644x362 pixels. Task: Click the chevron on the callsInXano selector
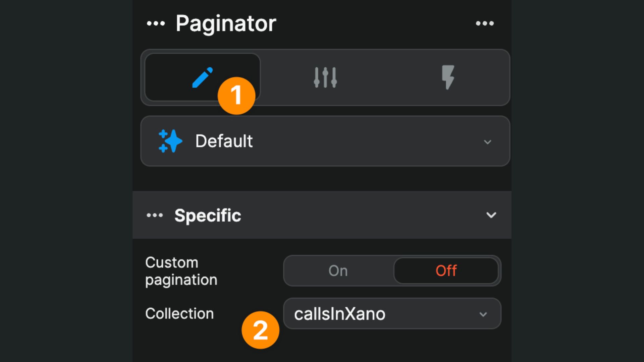(483, 314)
